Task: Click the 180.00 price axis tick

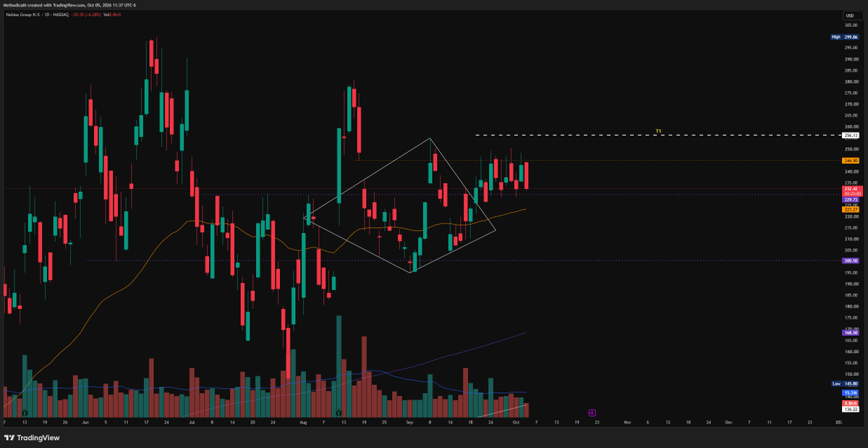Action: (x=850, y=305)
